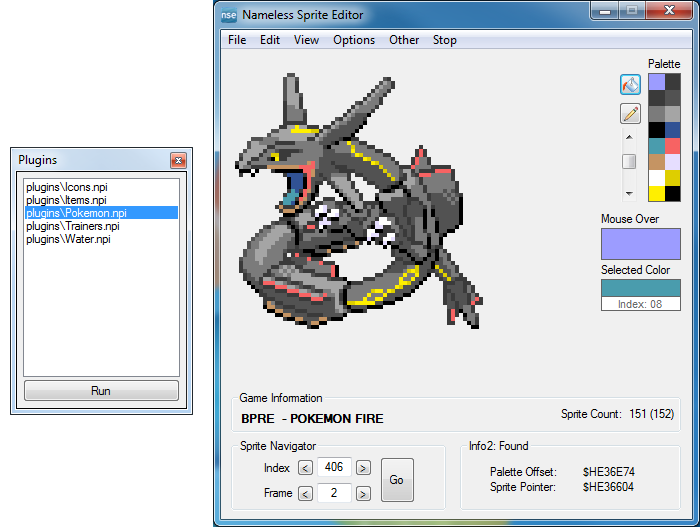Screen dimensions: 700x527
Task: Open the View menu
Action: pyautogui.click(x=306, y=40)
